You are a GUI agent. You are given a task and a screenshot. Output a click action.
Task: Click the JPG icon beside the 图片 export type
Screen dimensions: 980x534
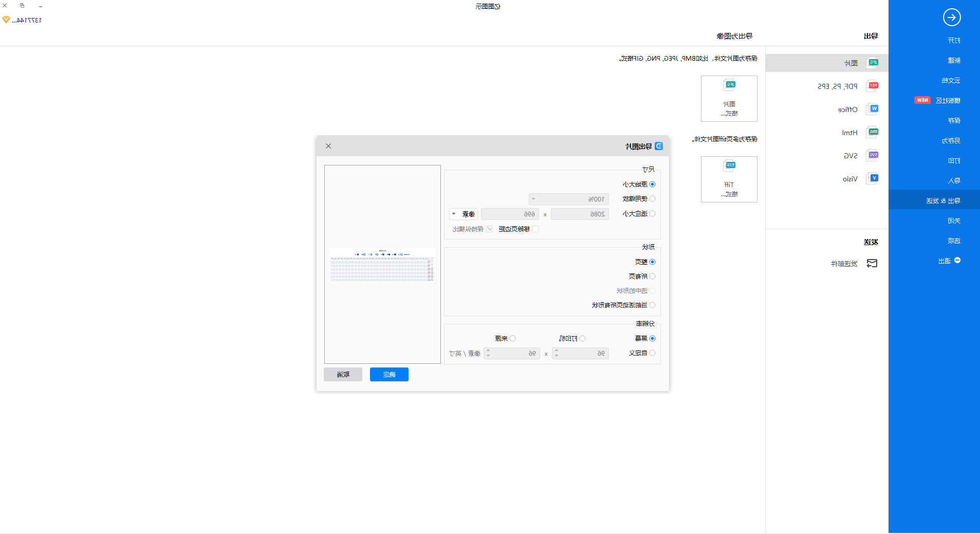[x=873, y=63]
